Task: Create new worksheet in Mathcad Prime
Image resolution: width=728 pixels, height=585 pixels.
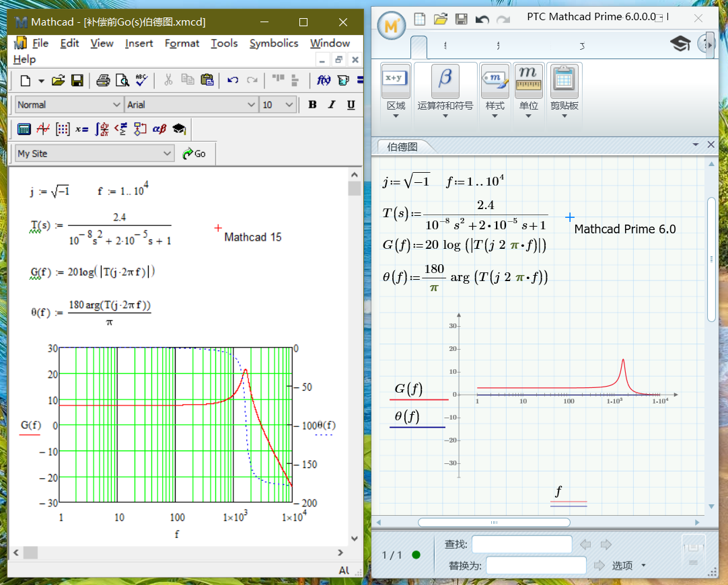Action: [420, 19]
